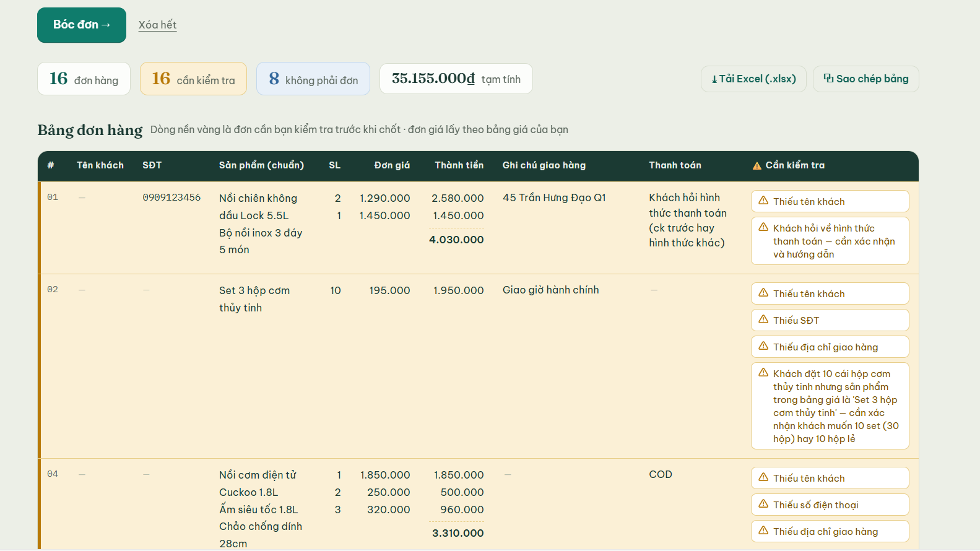Click the Thiếu số điện thoại warning icon
This screenshot has width=980, height=551.
point(763,504)
